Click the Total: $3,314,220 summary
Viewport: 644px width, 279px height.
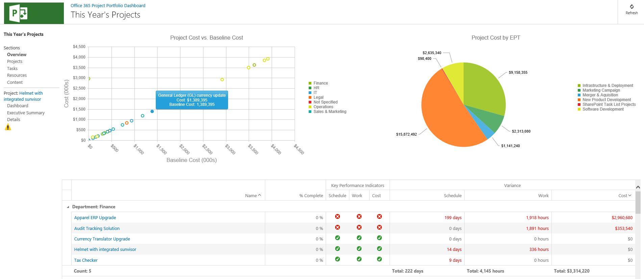coord(572,271)
